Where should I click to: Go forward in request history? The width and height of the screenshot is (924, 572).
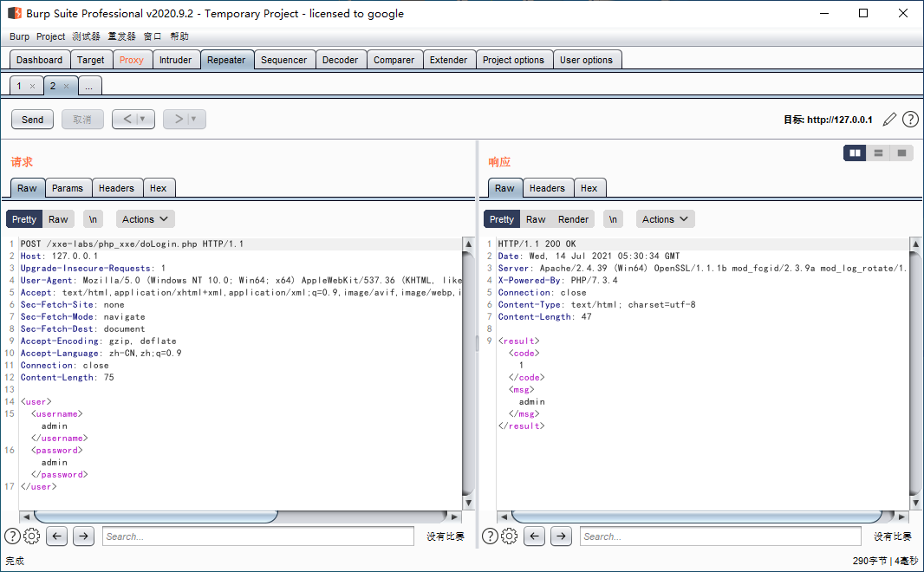[179, 119]
